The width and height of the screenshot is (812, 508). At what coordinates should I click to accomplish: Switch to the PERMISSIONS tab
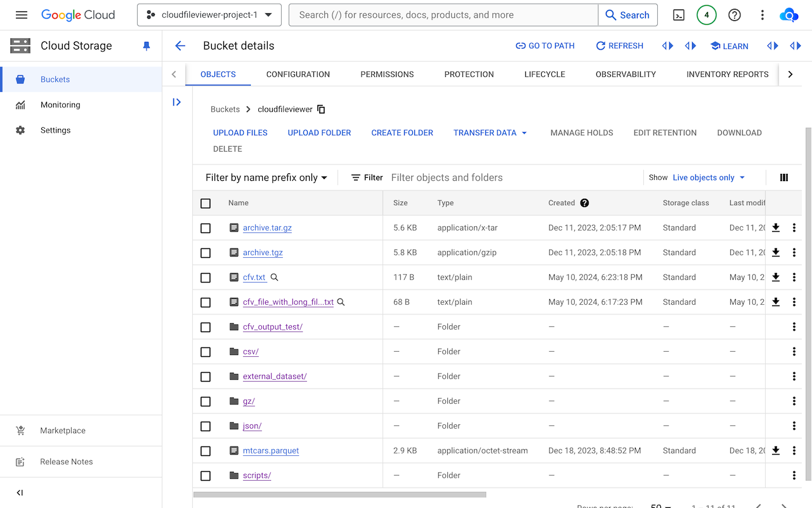(x=387, y=74)
